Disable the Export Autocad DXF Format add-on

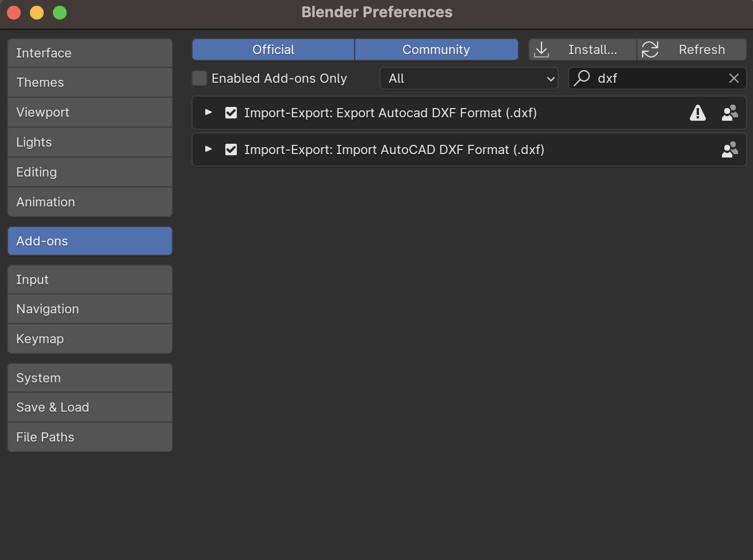pos(231,113)
